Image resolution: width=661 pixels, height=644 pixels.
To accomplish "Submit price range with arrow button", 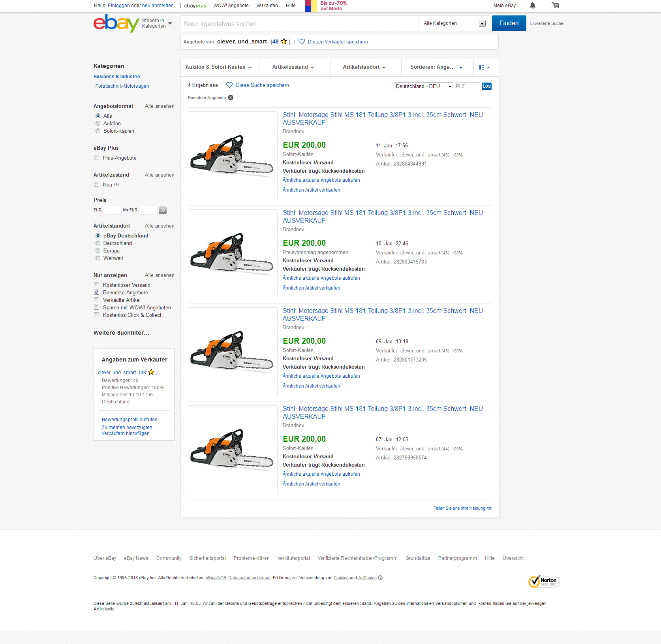I will 163,210.
